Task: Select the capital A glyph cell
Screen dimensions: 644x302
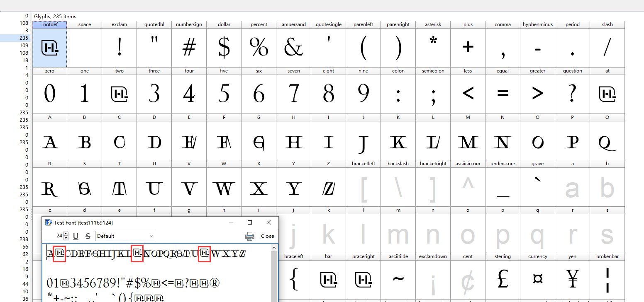Action: (x=50, y=137)
